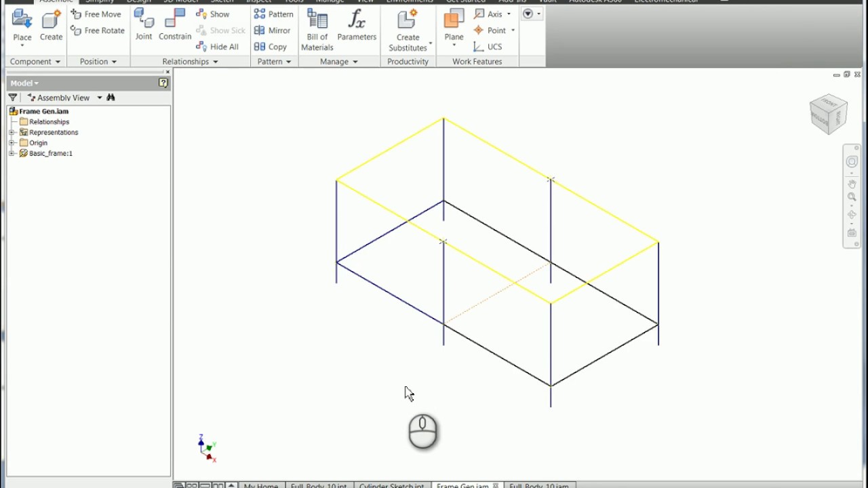The image size is (868, 488).
Task: Select the Copy components tool
Action: [x=271, y=47]
